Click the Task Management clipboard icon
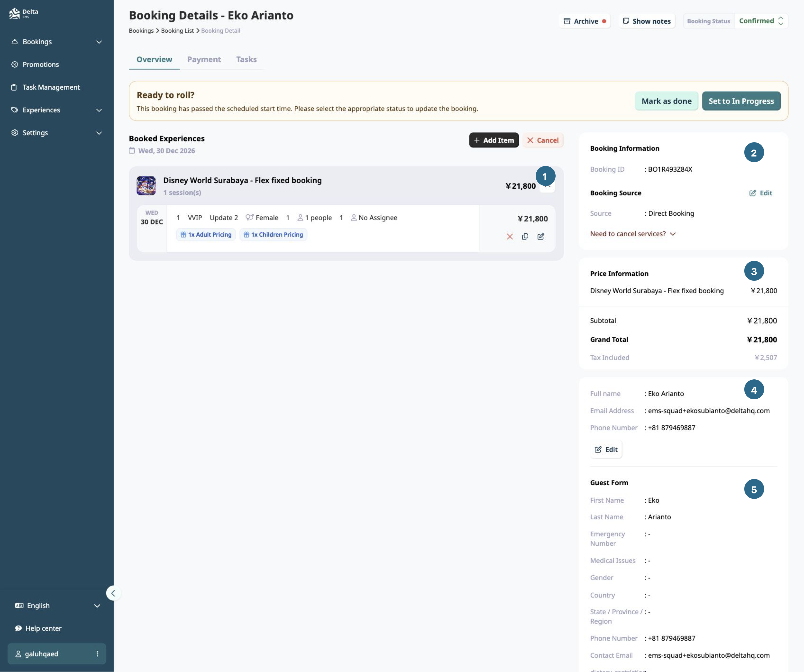Image resolution: width=804 pixels, height=672 pixels. coord(14,87)
